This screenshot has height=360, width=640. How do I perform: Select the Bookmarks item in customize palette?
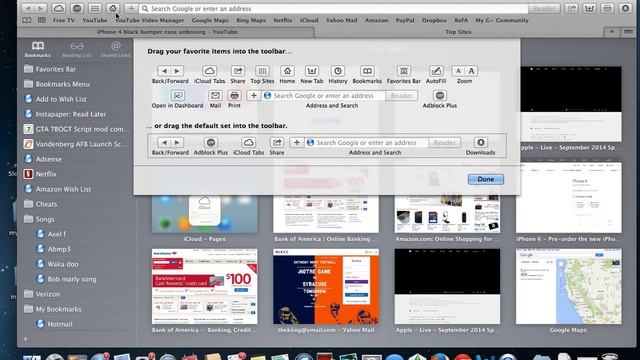pos(367,75)
